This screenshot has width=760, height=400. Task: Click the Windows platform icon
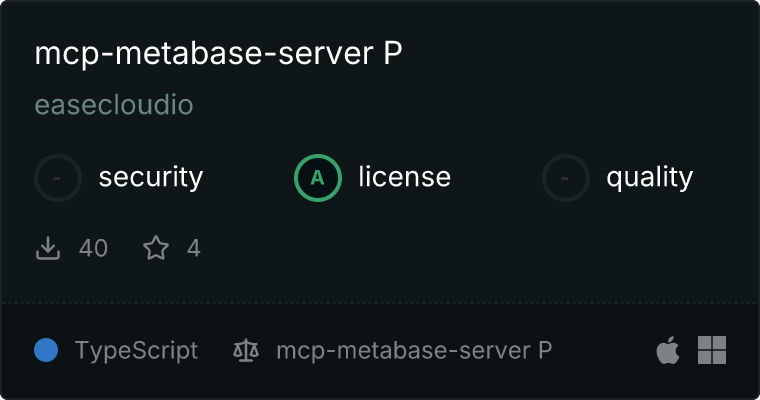[712, 350]
